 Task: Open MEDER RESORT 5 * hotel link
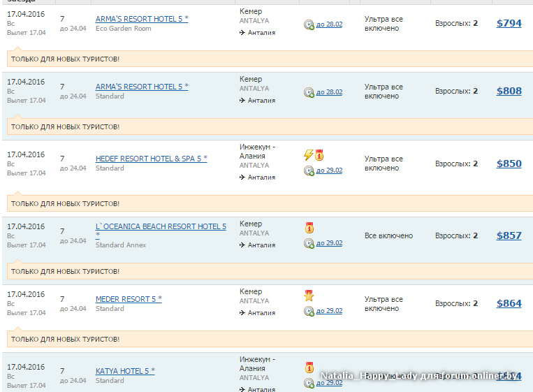coord(129,299)
